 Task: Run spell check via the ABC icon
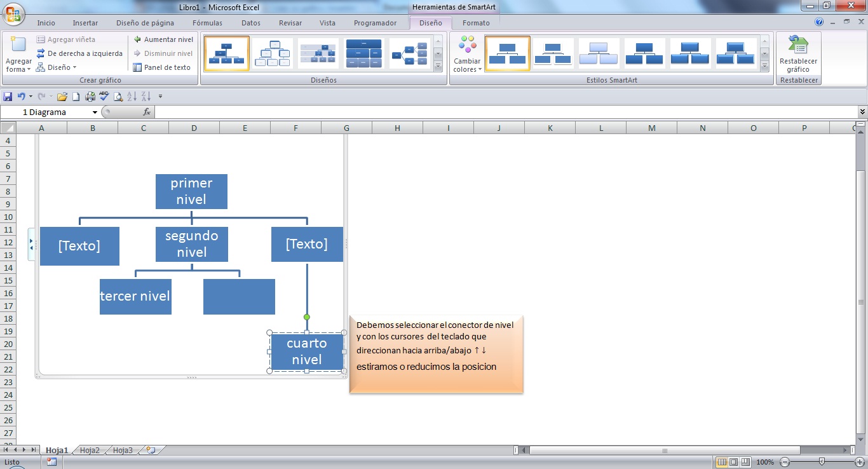click(x=104, y=97)
